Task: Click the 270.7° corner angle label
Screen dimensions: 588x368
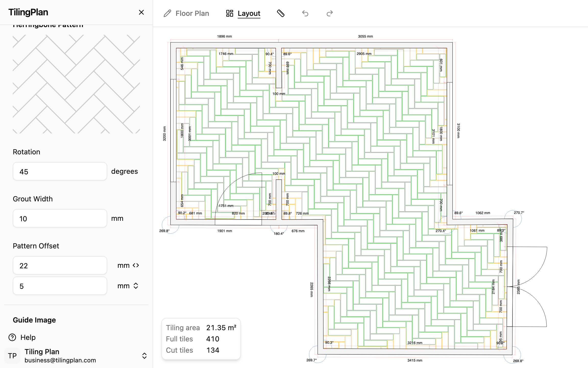Action: pyautogui.click(x=519, y=213)
